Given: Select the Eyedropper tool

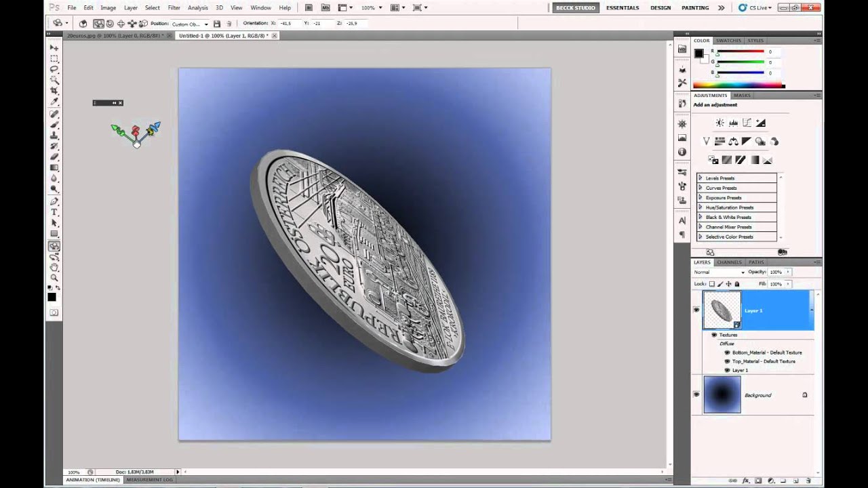Looking at the screenshot, I should point(54,102).
